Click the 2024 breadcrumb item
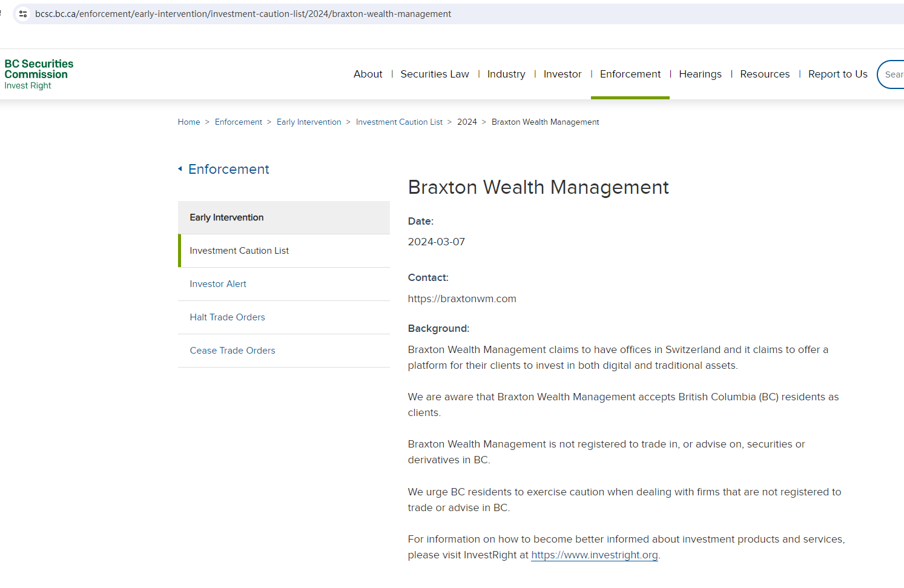904x588 pixels. (467, 122)
